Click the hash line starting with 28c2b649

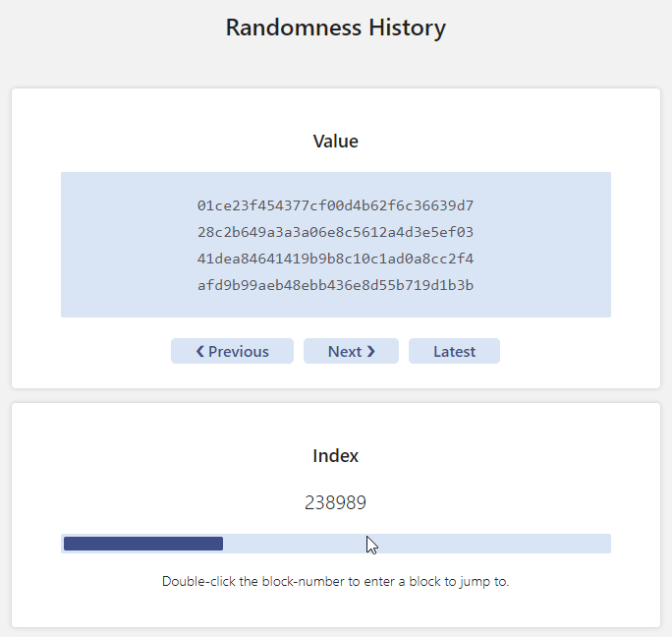pos(336,232)
